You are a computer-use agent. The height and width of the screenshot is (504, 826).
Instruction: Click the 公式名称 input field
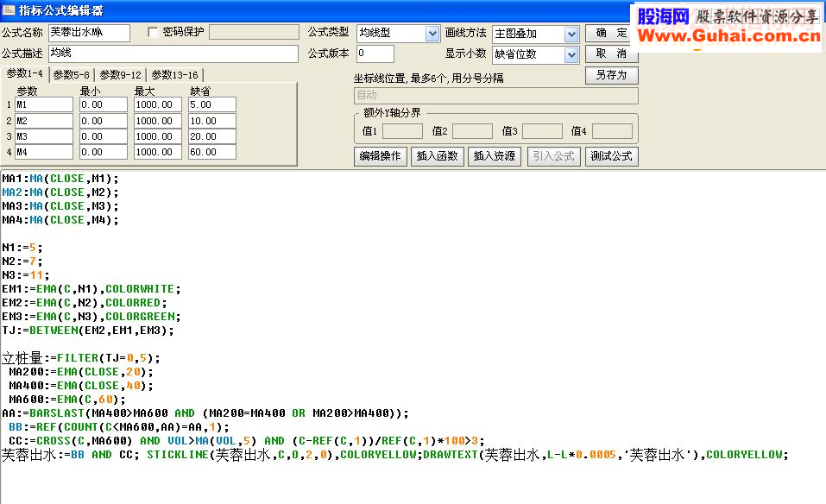[89, 33]
